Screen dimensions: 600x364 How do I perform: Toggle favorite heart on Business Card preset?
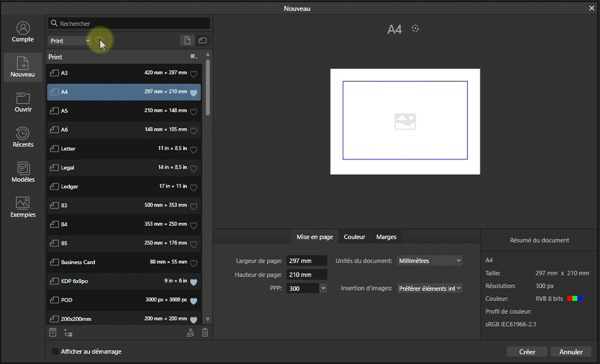[194, 263]
